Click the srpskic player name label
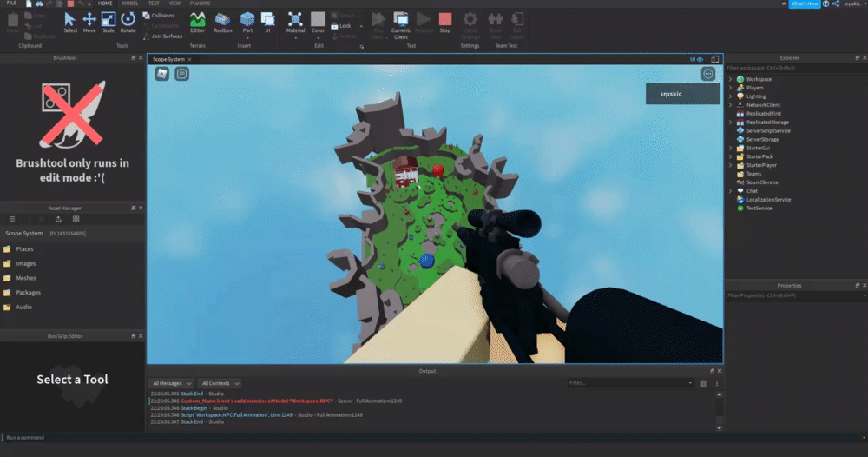Viewport: 868px width, 457px height. [x=671, y=94]
